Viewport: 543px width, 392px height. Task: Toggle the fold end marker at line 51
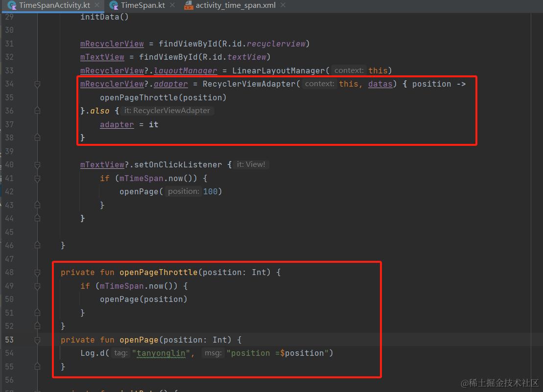click(x=37, y=313)
